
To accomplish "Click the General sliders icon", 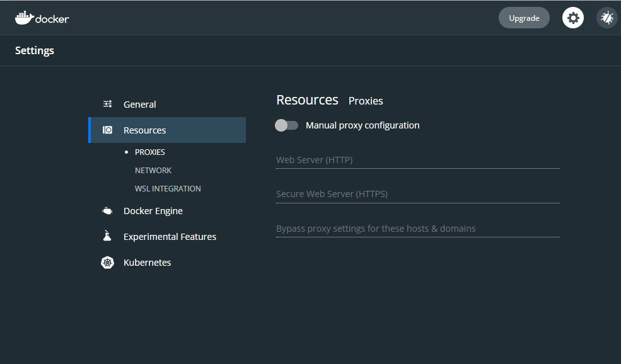I will click(107, 104).
